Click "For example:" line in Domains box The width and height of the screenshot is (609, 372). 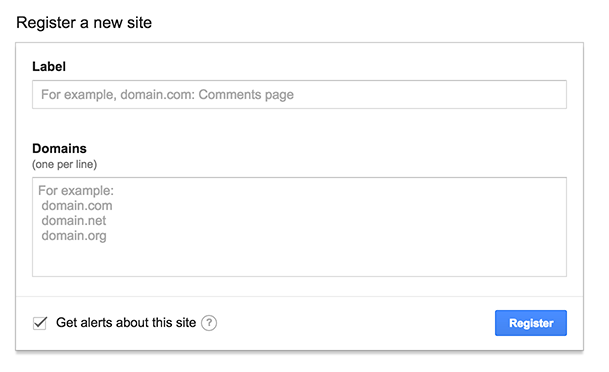pos(76,191)
